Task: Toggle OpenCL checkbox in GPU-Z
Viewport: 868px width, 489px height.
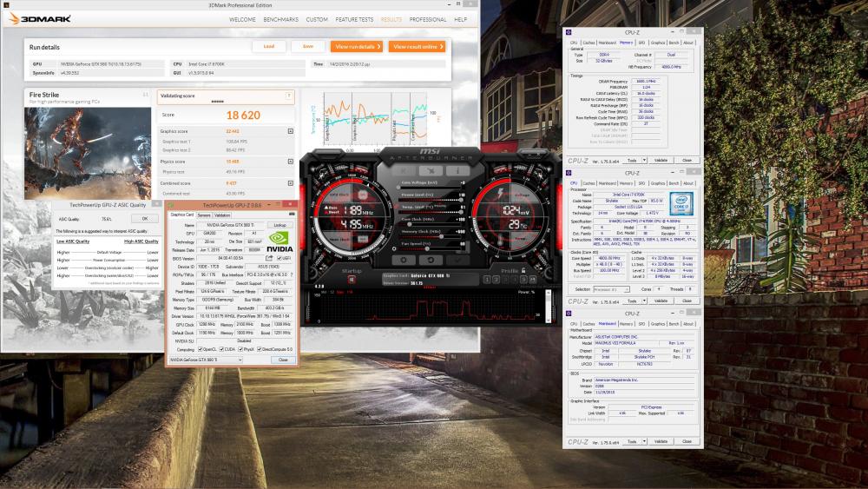Action: coord(201,349)
